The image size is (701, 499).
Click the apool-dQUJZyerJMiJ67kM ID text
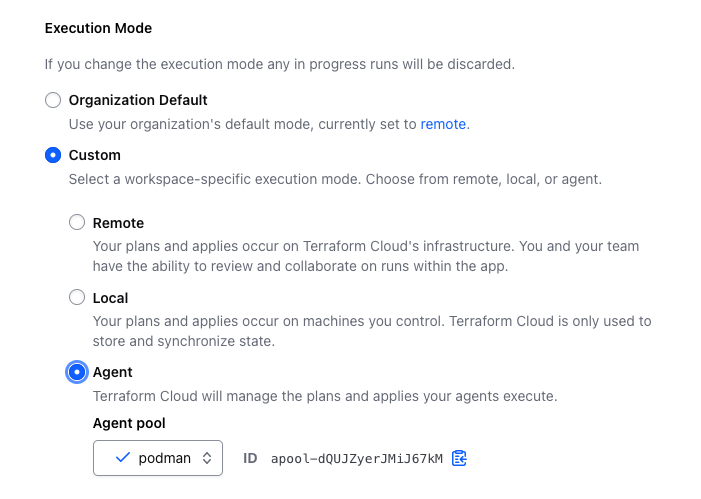click(357, 459)
